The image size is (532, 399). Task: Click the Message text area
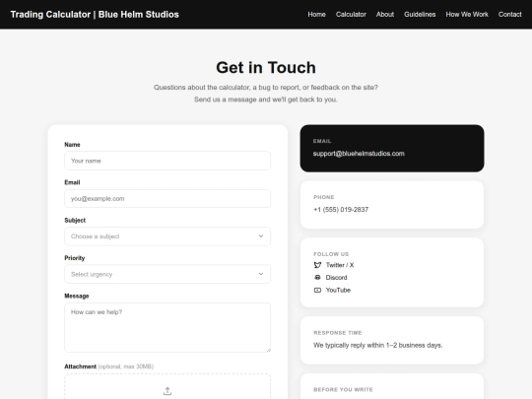(x=167, y=327)
